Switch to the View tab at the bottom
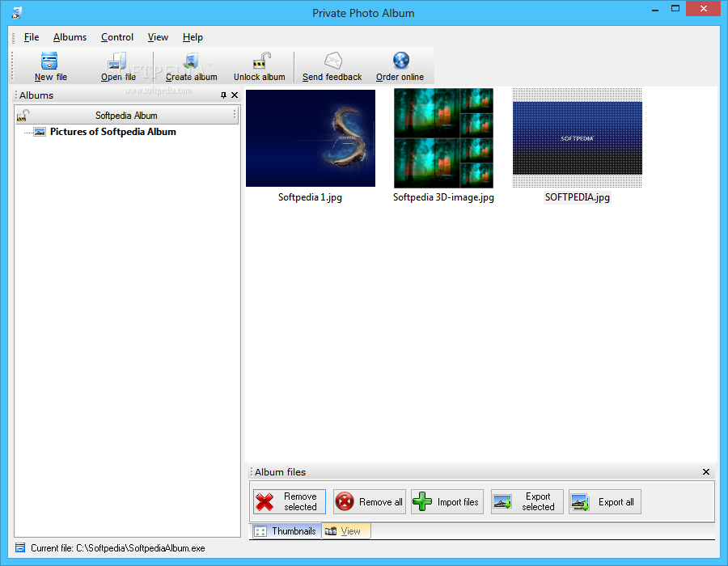728x566 pixels. pos(346,531)
